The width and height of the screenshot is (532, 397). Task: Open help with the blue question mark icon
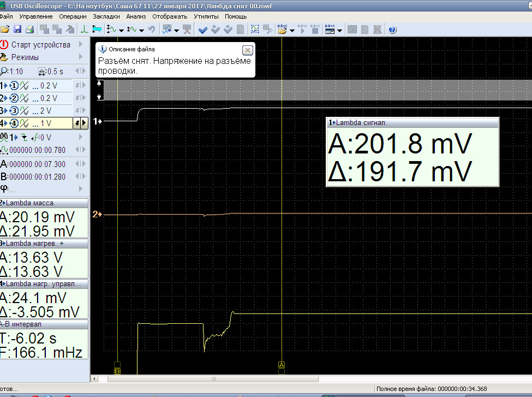pyautogui.click(x=392, y=29)
